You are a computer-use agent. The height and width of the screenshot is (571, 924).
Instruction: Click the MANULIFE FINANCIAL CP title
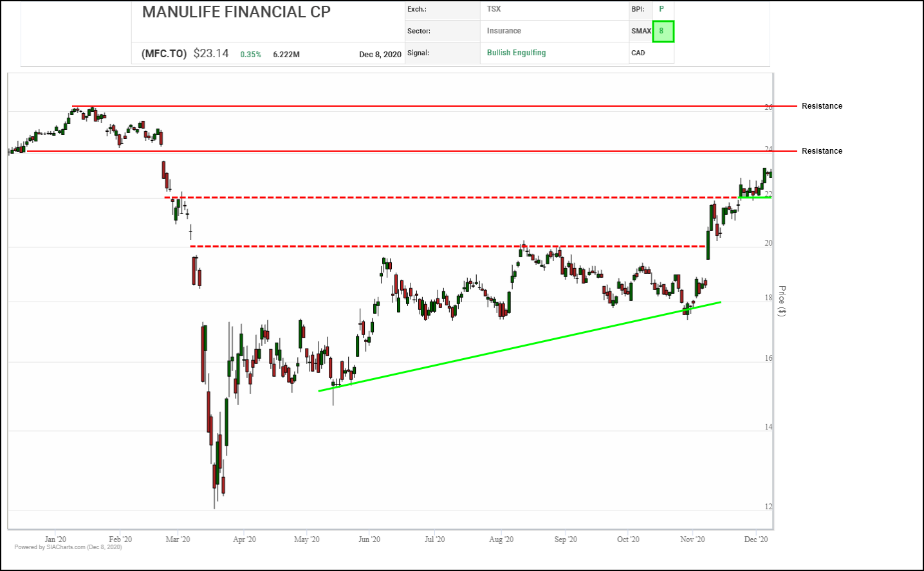click(236, 12)
